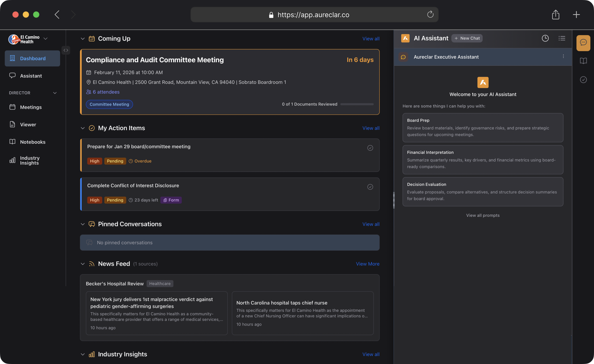The width and height of the screenshot is (594, 364).
Task: Select Dashboard in the sidebar
Action: (32, 58)
